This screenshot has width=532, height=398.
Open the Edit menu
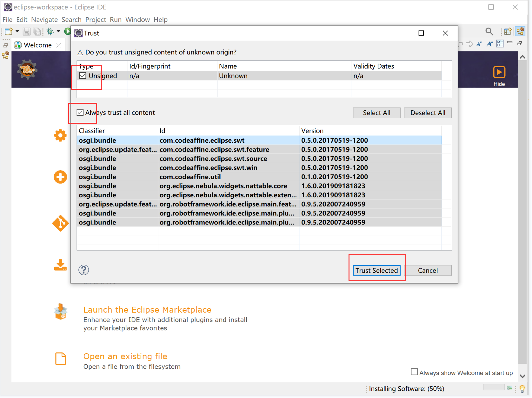coord(22,20)
